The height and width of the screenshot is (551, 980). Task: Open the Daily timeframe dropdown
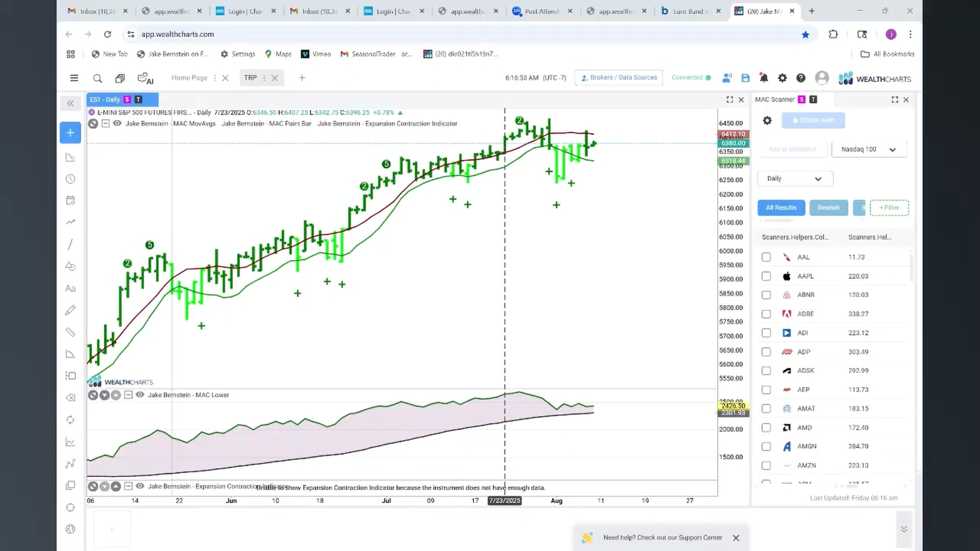(x=795, y=179)
